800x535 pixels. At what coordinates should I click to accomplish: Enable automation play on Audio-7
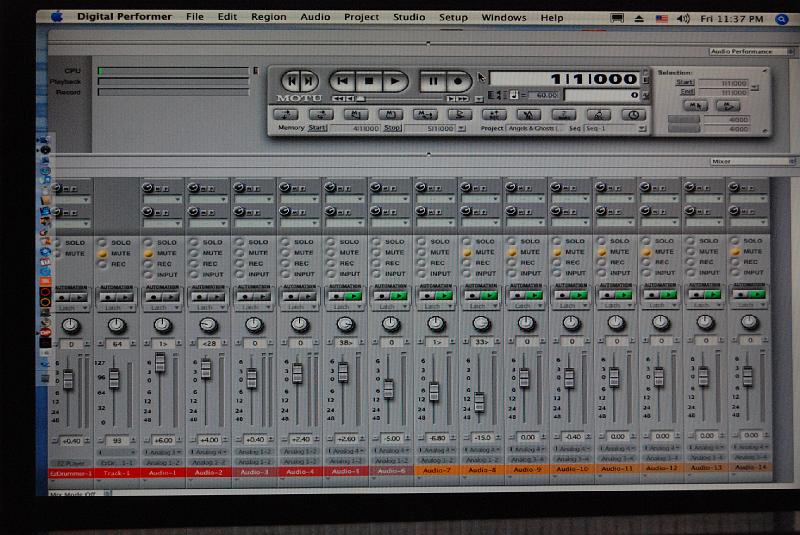443,296
